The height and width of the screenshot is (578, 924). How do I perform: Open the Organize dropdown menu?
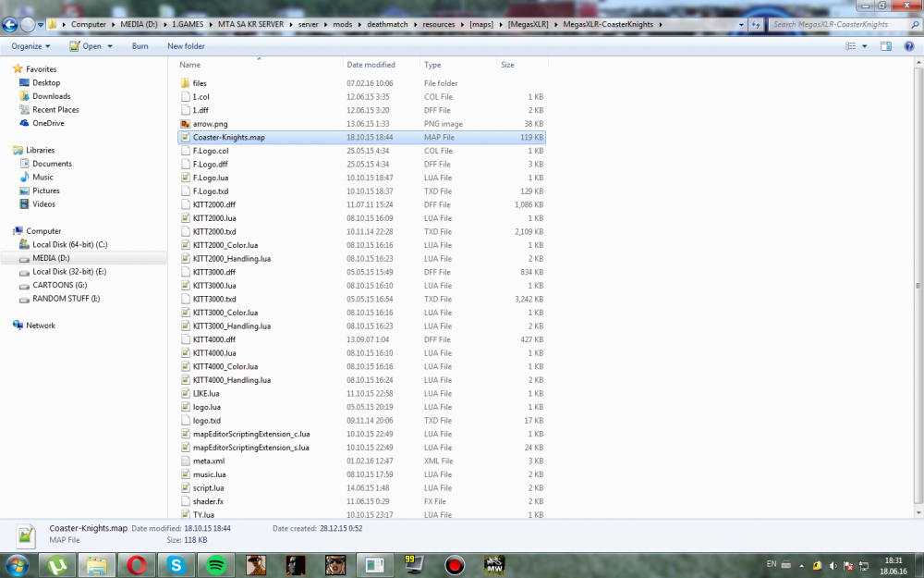[x=30, y=46]
